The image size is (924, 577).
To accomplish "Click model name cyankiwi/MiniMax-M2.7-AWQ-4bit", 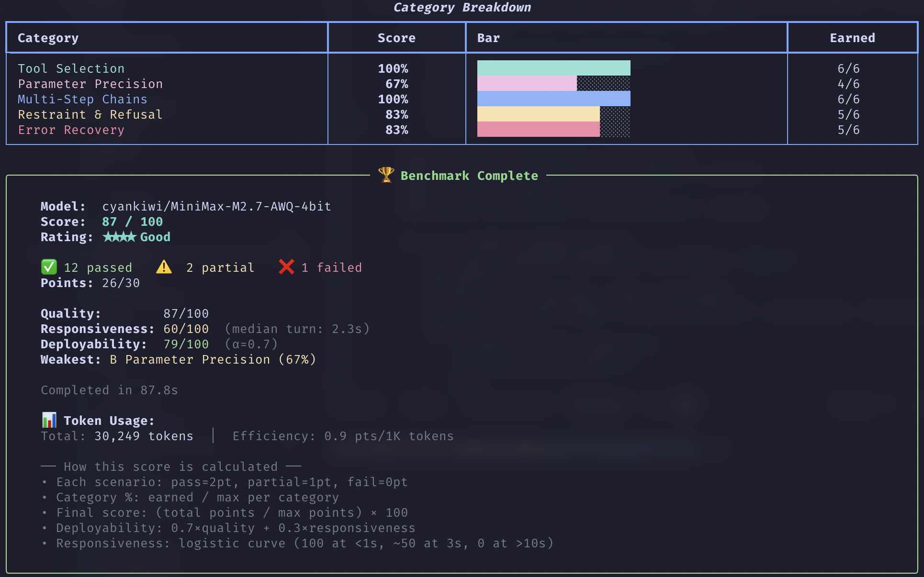I will [216, 206].
